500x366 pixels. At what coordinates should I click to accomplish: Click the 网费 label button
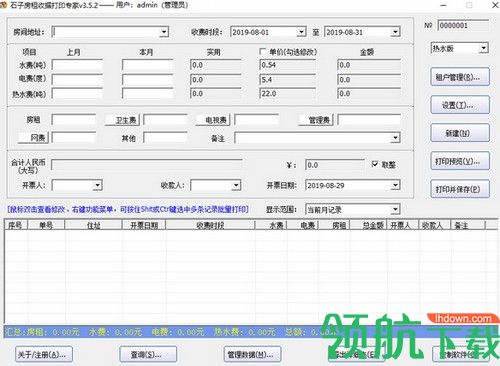pos(33,138)
